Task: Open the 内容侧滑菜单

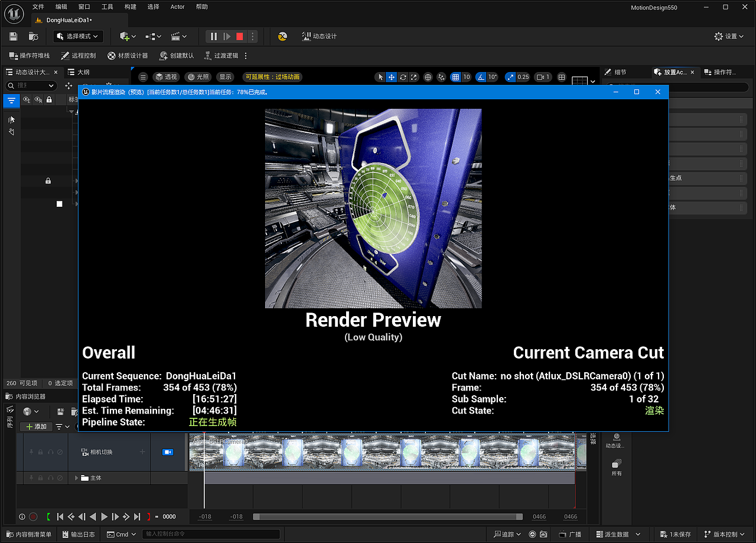Action: (28, 534)
